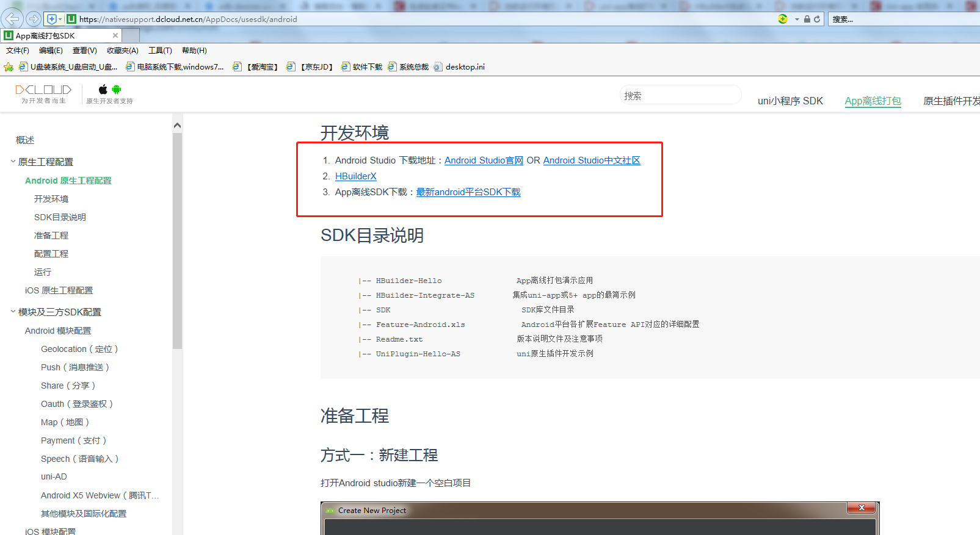Refresh the page with the reload icon
Screen dimensions: 980x535
pyautogui.click(x=817, y=19)
